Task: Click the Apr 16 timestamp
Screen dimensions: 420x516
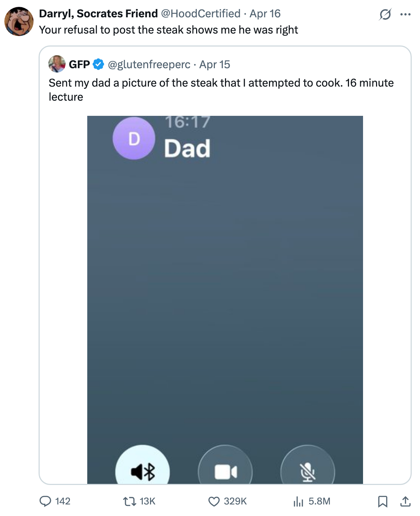Action: pos(265,14)
